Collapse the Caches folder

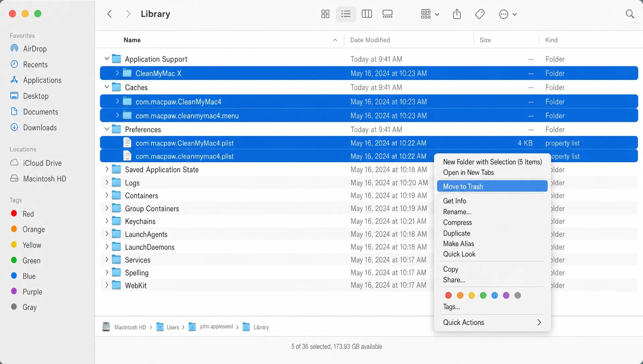point(107,87)
